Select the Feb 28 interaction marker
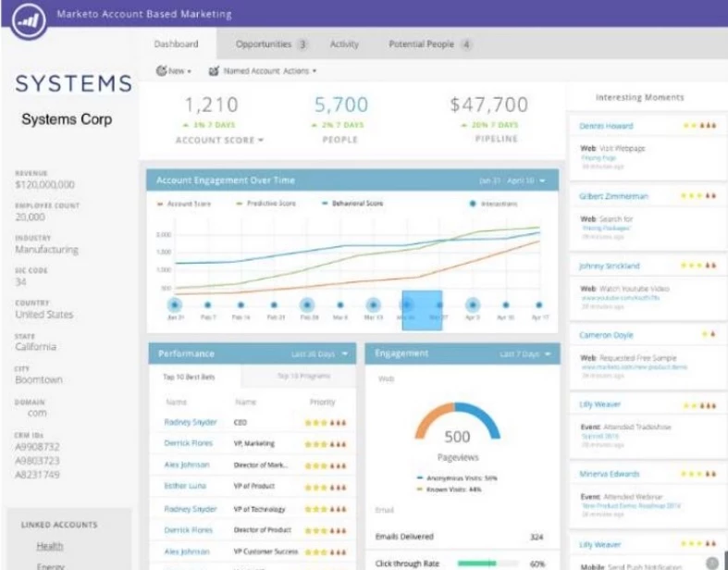Screen dimensions: 728x570 [x=307, y=305]
